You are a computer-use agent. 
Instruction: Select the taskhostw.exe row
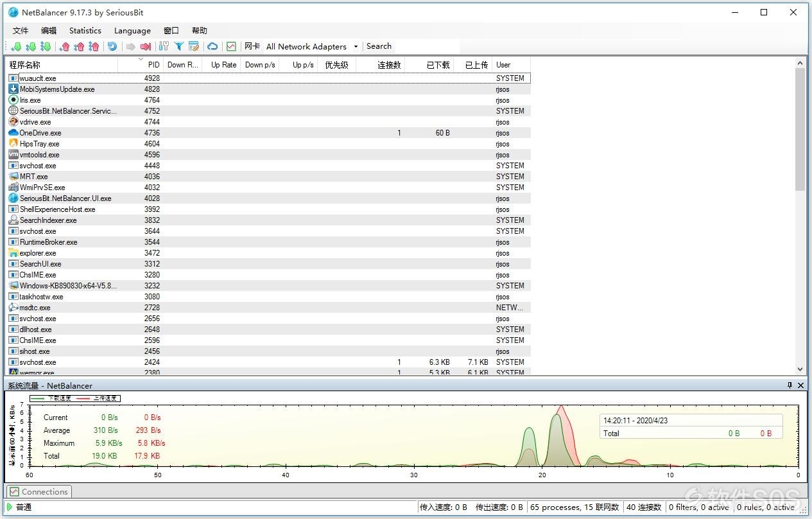point(269,297)
